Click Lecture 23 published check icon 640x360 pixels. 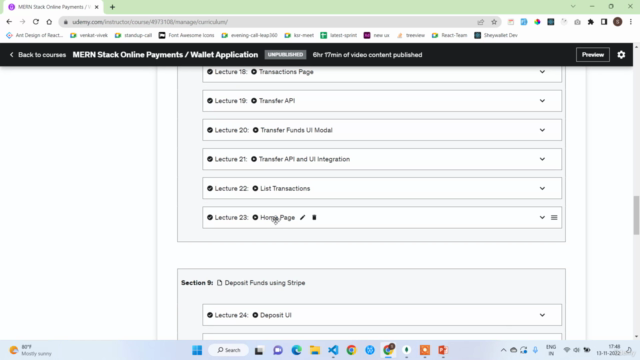pyautogui.click(x=210, y=218)
